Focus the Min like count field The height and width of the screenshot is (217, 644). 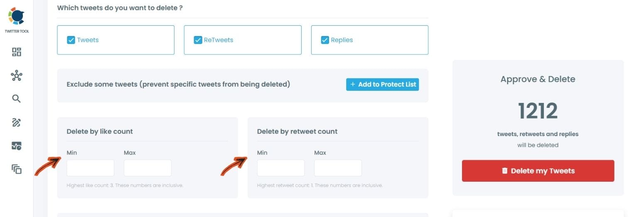[x=90, y=168]
